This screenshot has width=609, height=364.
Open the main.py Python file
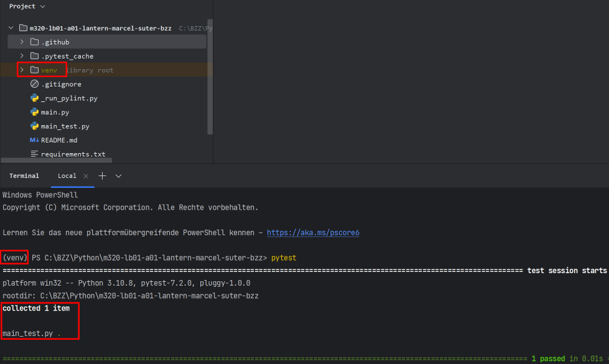click(55, 112)
